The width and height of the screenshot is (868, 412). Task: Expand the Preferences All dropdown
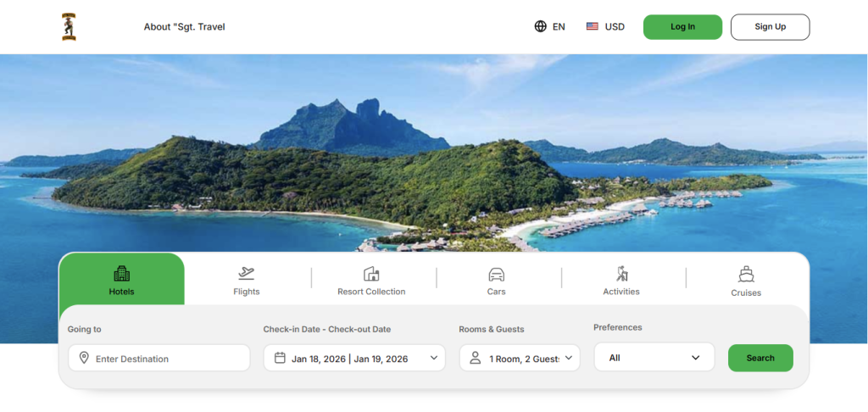point(696,358)
